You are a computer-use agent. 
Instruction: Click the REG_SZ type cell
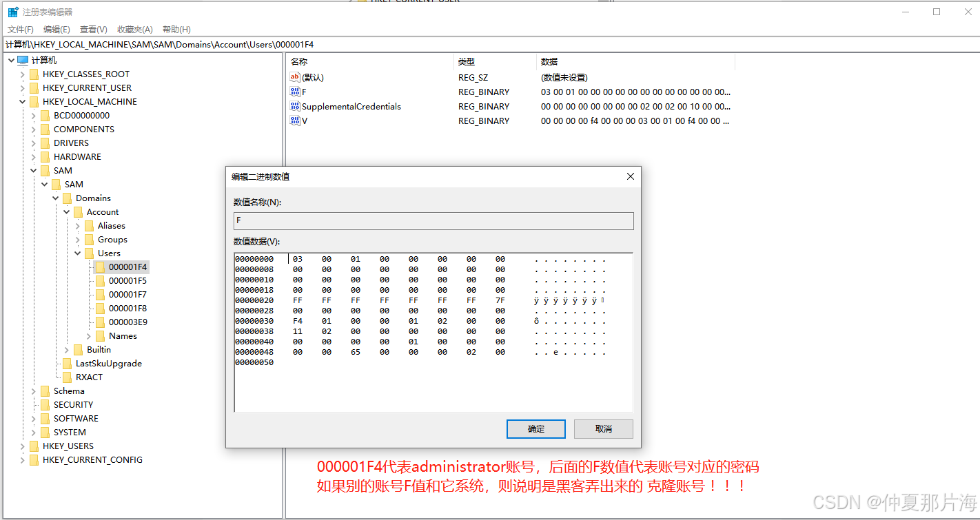[473, 77]
